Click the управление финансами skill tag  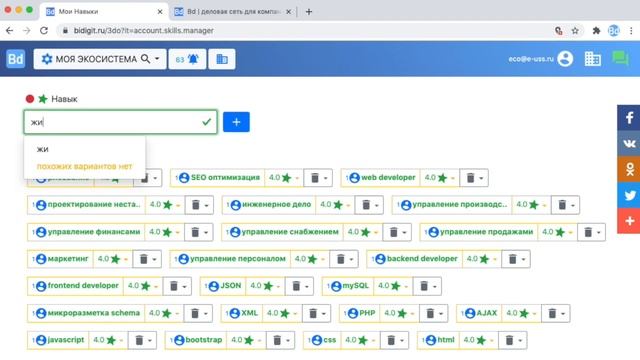click(x=86, y=232)
